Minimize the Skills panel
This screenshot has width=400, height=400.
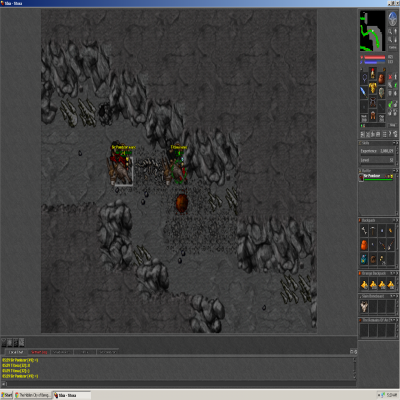click(394, 143)
